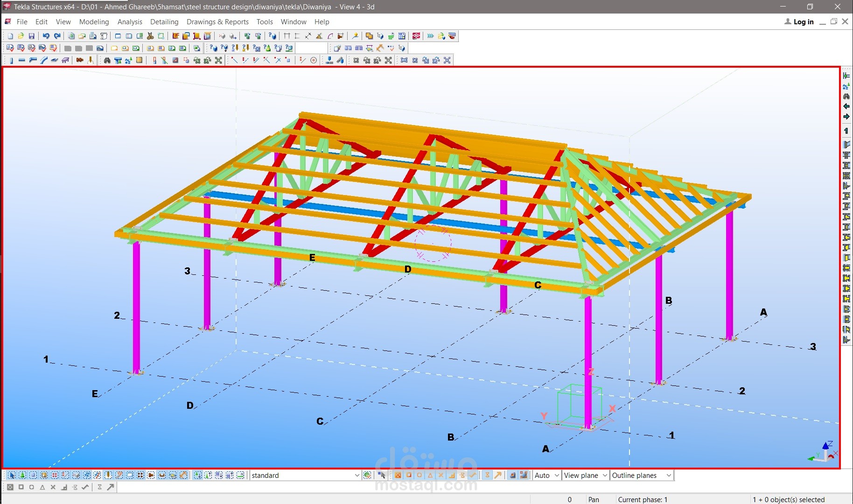The image size is (853, 504).
Task: Toggle Select all arrow selection switch
Action: point(11,475)
